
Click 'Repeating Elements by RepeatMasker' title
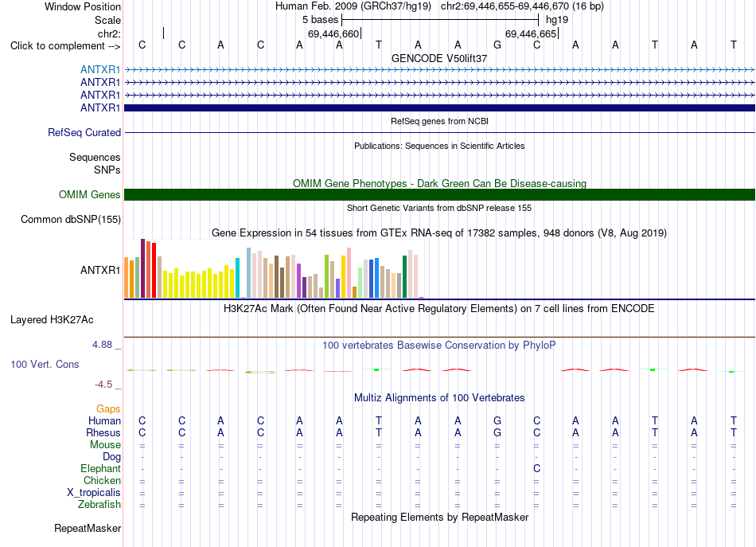(x=439, y=517)
